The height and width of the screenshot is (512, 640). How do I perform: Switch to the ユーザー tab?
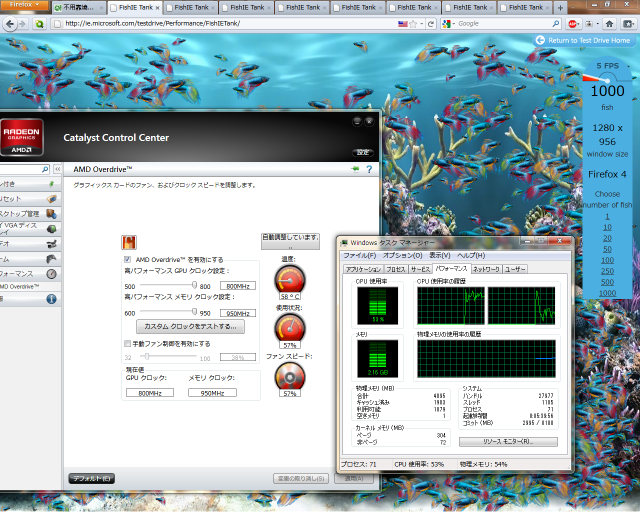pyautogui.click(x=515, y=269)
